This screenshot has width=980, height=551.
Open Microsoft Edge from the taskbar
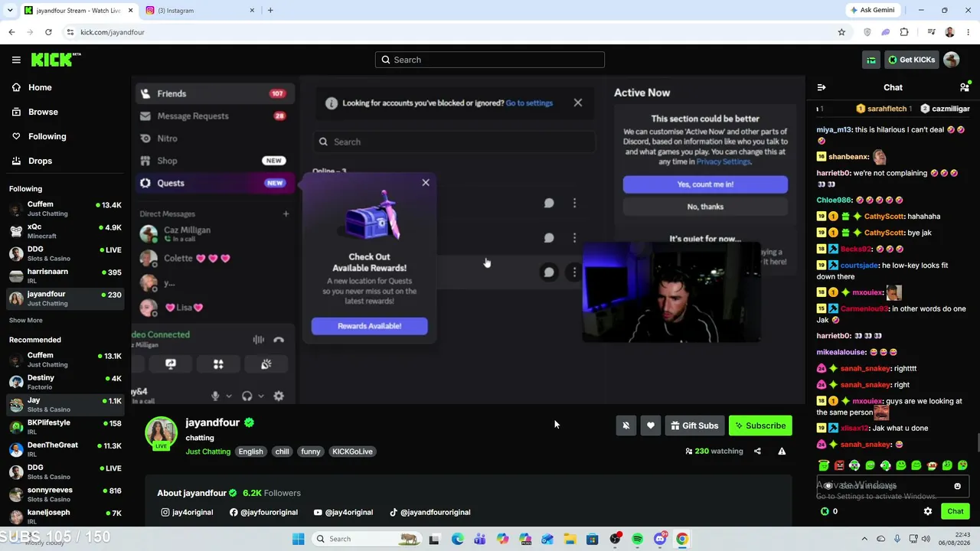click(x=457, y=539)
